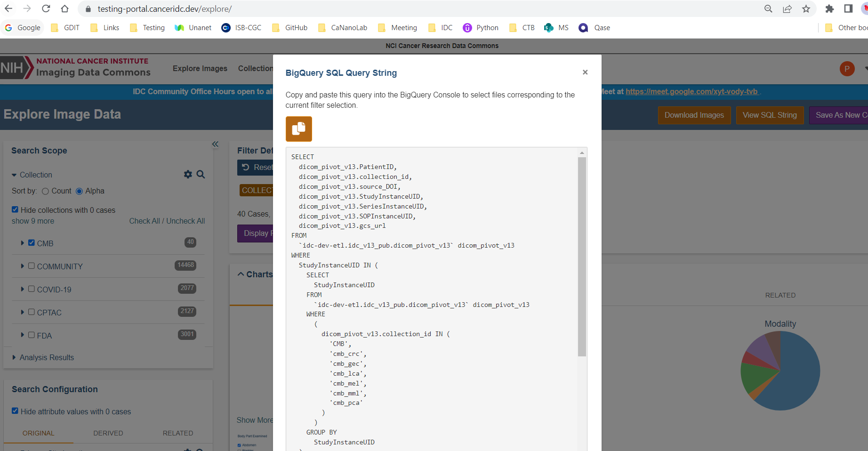The image size is (868, 451).
Task: Expand the CPTAC collection entry
Action: pyautogui.click(x=22, y=312)
